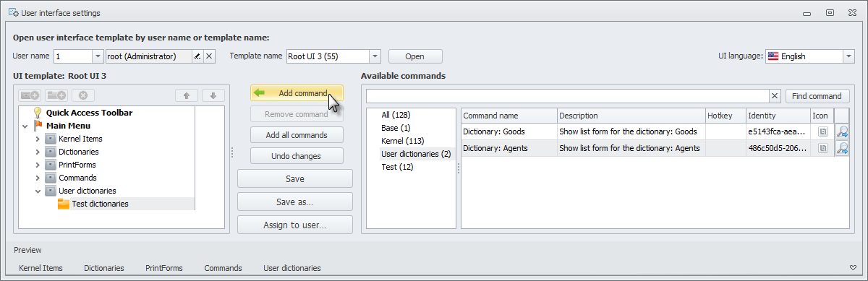Click the delete item icon in tree toolbar
Screen dimensions: 868x281
83,95
